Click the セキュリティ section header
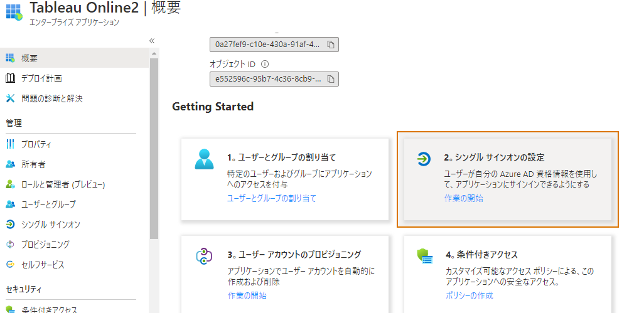 [24, 289]
